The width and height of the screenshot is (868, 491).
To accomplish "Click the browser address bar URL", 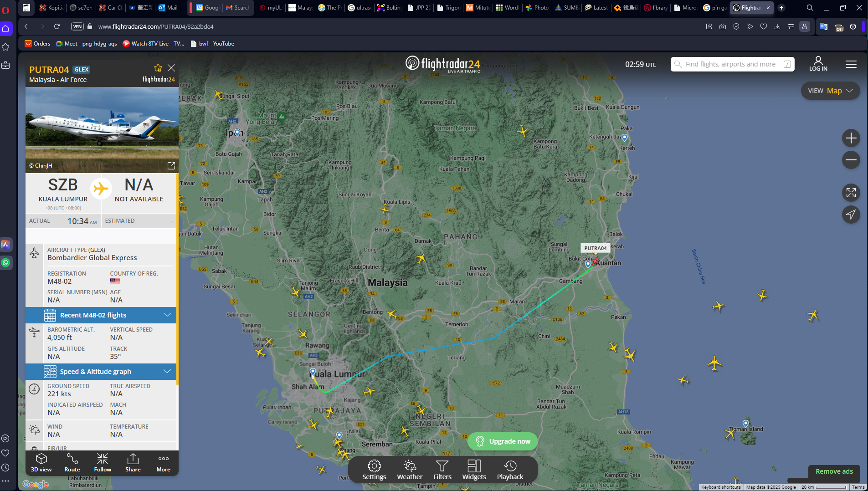I will click(x=156, y=26).
